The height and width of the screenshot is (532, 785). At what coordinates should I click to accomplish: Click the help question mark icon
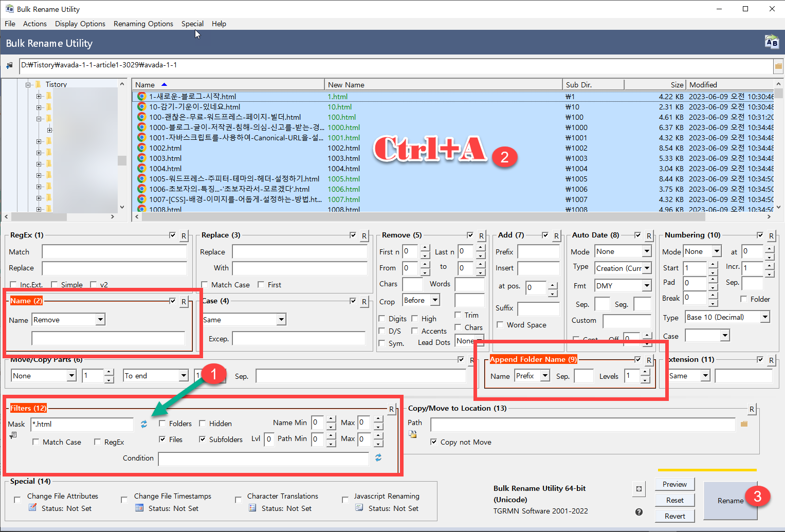pos(638,512)
